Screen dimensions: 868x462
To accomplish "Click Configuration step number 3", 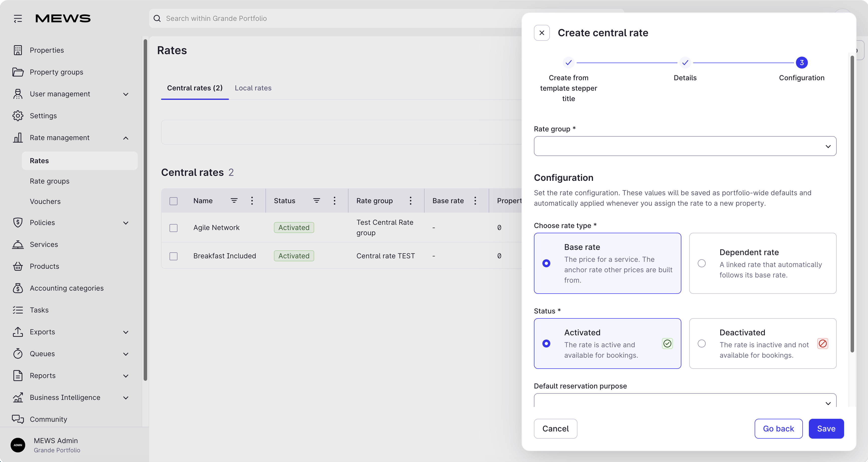I will tap(802, 63).
